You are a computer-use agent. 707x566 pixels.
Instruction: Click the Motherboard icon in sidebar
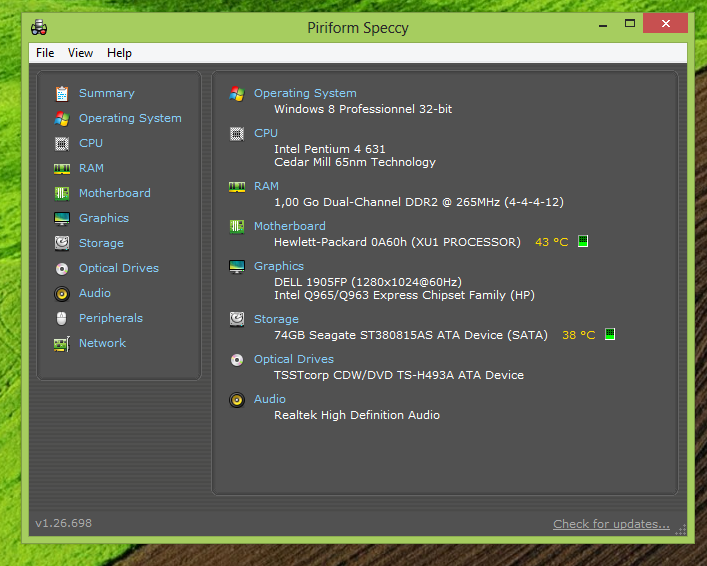click(x=62, y=193)
